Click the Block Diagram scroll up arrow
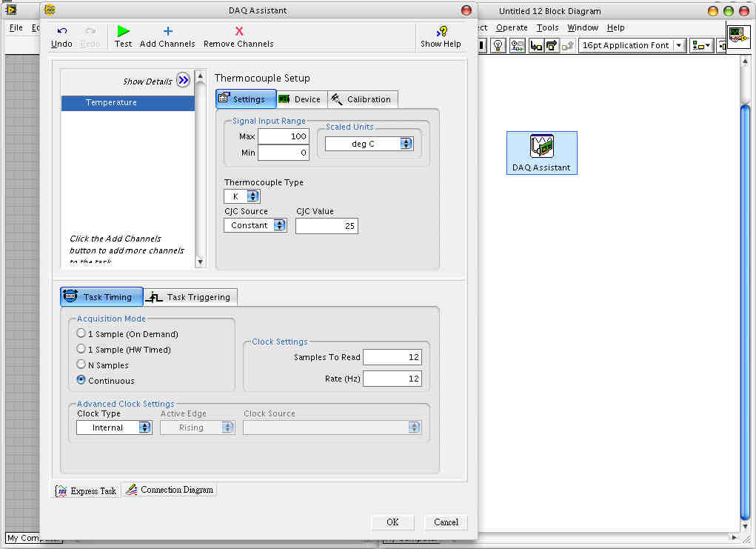Screen dimensions: 756x549 pos(745,61)
